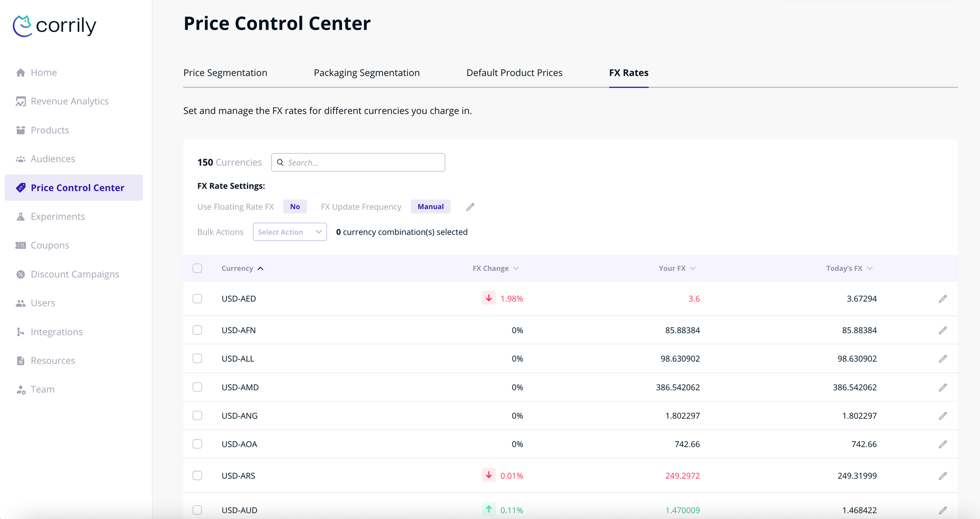Click USD-ARS currency name
The image size is (980, 519).
coord(238,476)
